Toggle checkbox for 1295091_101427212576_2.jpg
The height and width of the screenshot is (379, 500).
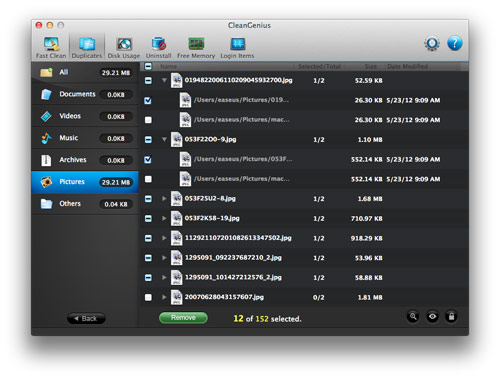point(148,277)
